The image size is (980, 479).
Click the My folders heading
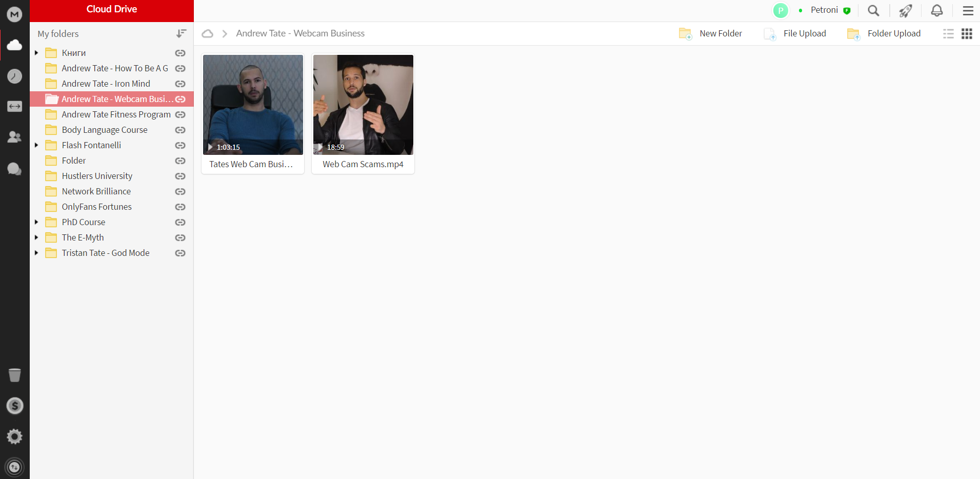(58, 34)
